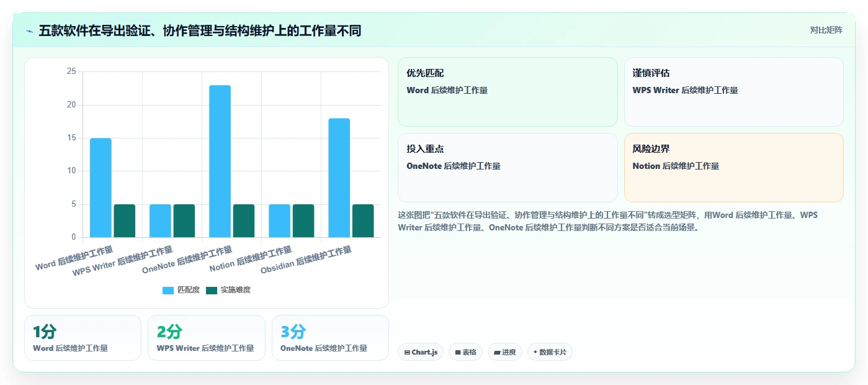
Task: Click the chart's paragraph starting 这张图把
Action: coord(608,221)
